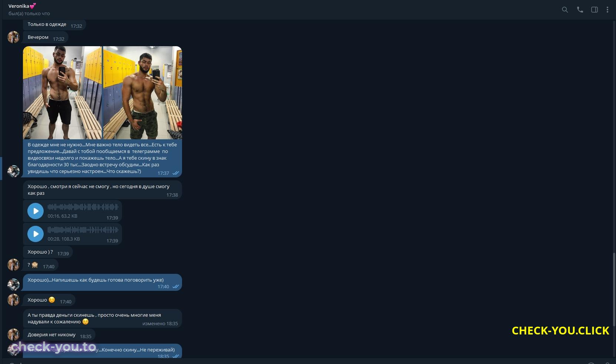Click the 'изменено 18:35' edited label

click(x=160, y=324)
